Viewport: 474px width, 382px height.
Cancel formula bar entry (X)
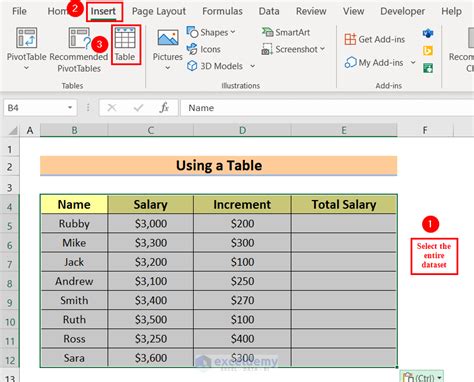pyautogui.click(x=112, y=108)
